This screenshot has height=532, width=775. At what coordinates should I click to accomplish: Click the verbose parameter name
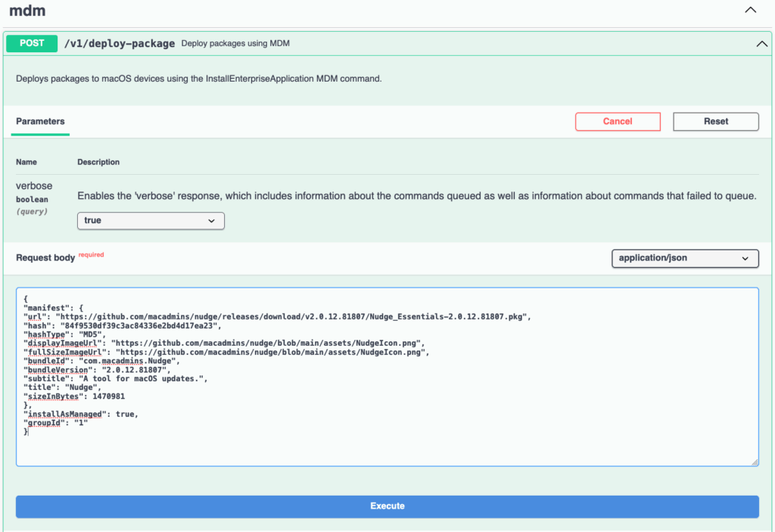(x=34, y=186)
